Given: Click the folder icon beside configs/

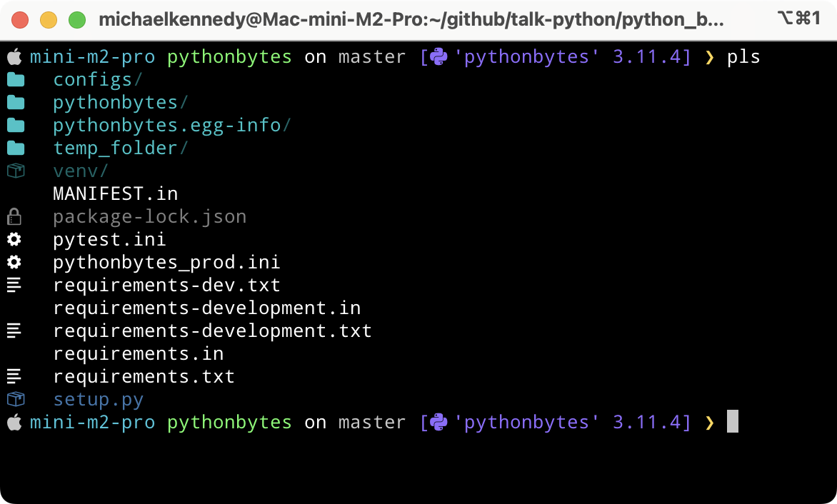Looking at the screenshot, I should coord(15,79).
